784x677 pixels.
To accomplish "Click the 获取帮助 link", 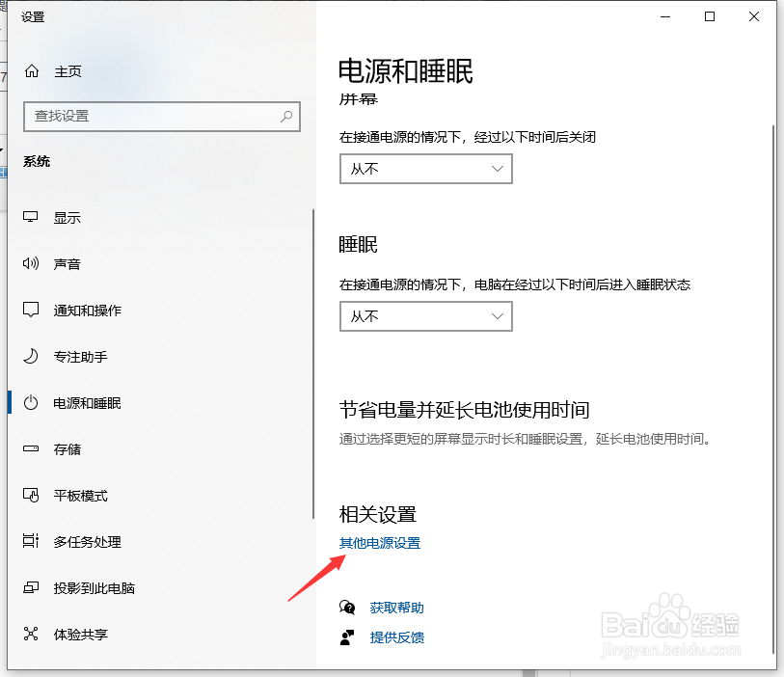I will [x=397, y=608].
